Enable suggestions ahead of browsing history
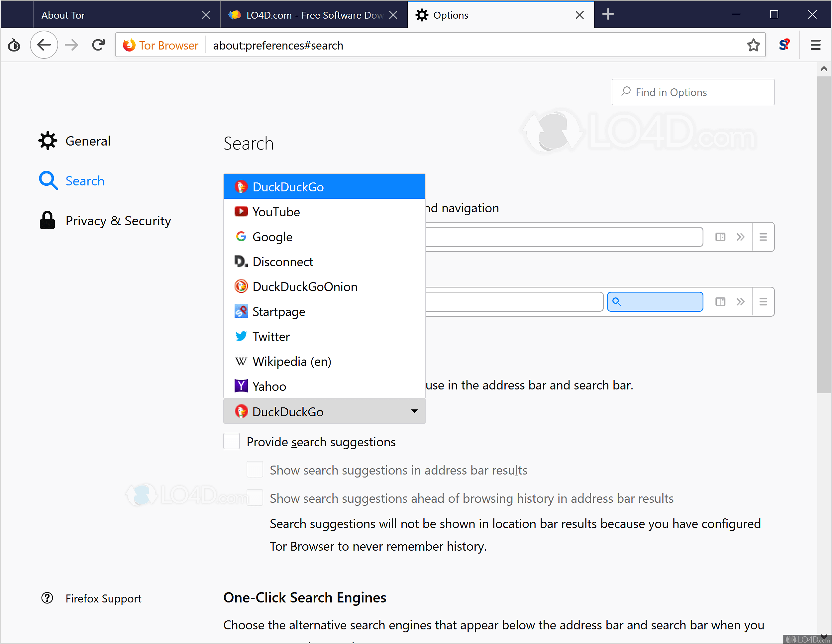The width and height of the screenshot is (832, 644). (x=255, y=498)
